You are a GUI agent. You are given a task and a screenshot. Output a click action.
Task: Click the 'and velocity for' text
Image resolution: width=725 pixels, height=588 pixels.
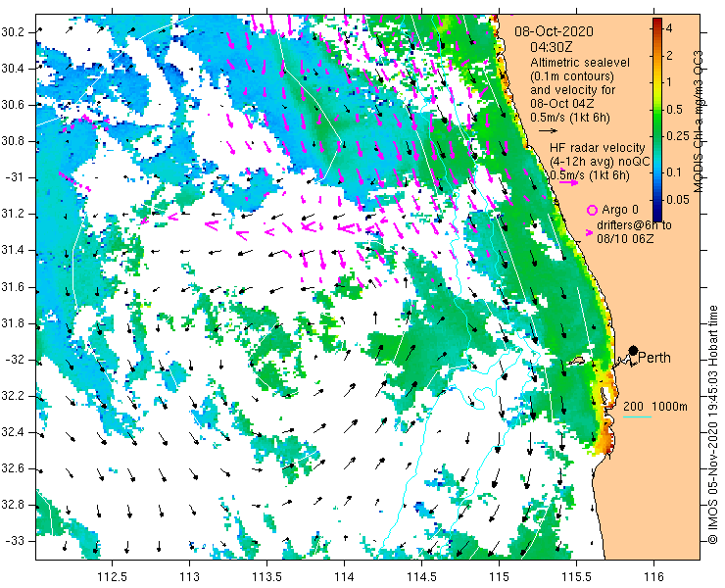point(573,90)
